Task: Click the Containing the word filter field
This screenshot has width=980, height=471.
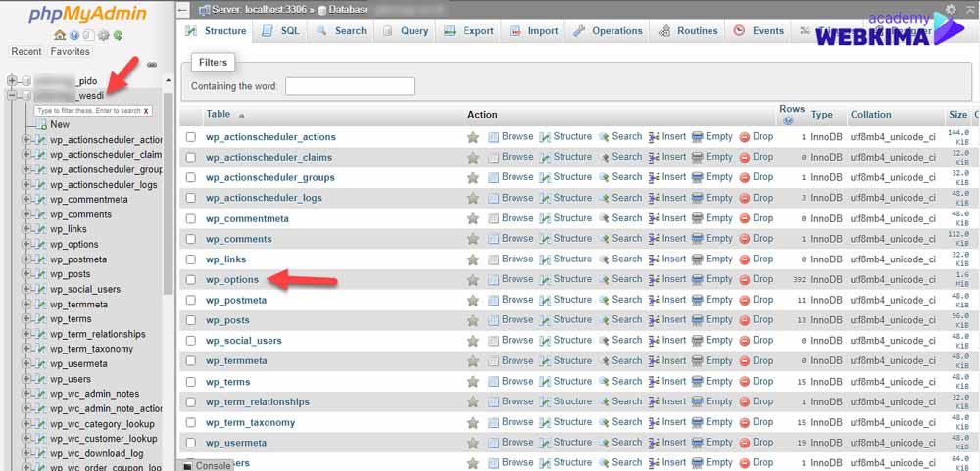Action: 350,86
